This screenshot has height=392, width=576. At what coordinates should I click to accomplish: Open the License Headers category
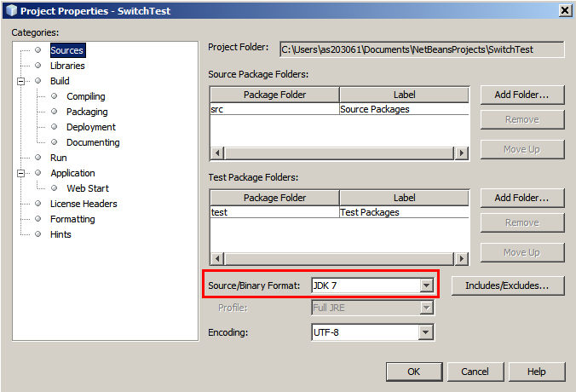pos(84,204)
